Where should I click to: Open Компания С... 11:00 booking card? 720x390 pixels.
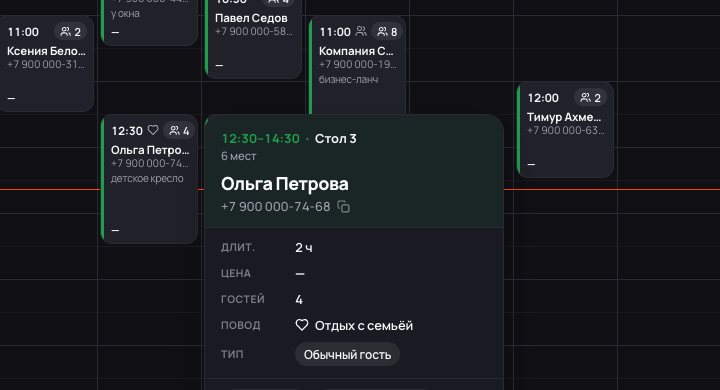358,65
